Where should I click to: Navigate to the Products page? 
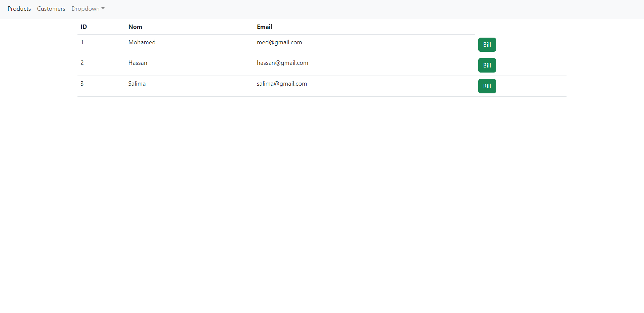click(19, 8)
